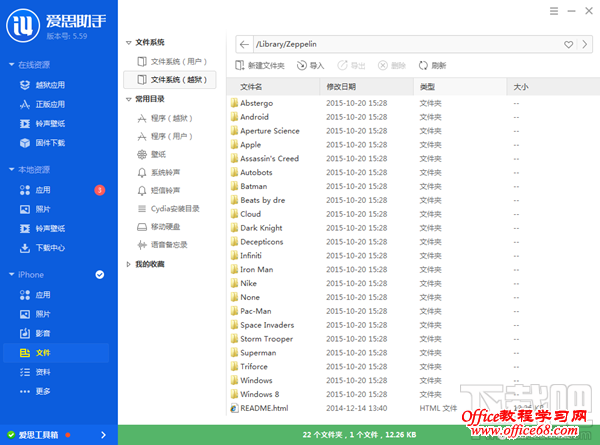Screen dimensions: 600x445
Task: Open 铃声壁纸 under local resources
Action: coord(42,229)
